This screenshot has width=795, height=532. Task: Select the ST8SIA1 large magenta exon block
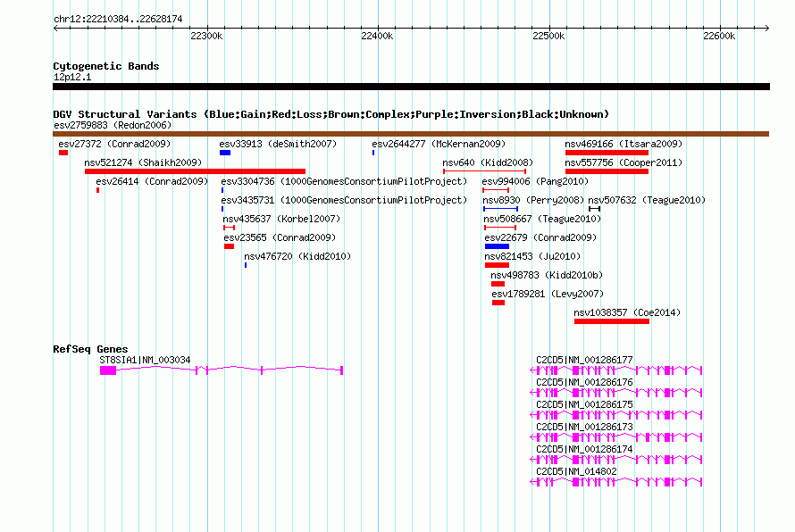pos(108,370)
